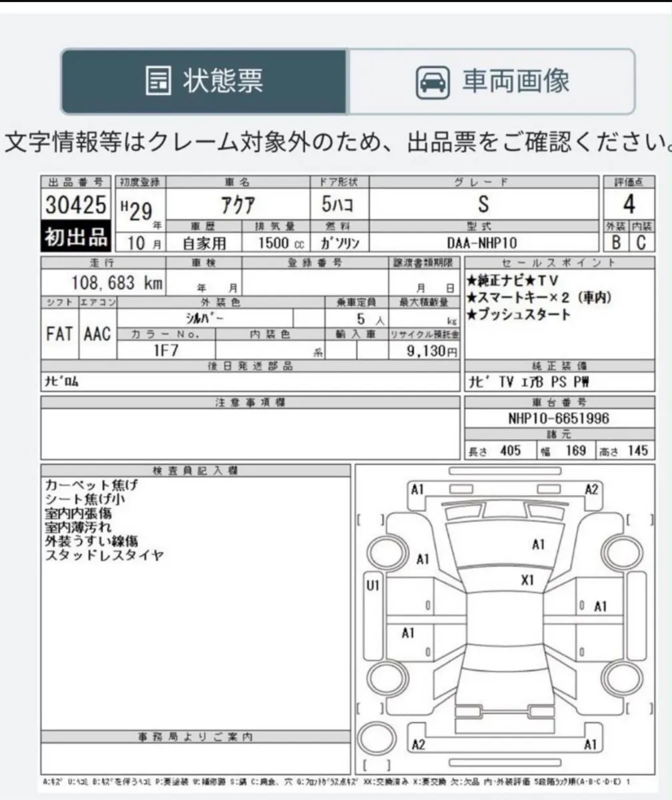
Task: Click the color number 1F7
Action: [167, 351]
